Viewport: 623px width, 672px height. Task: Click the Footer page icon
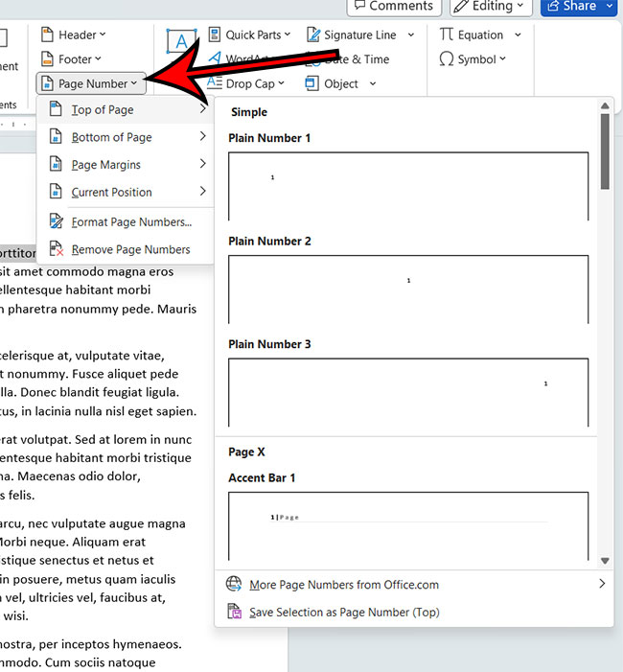[47, 59]
